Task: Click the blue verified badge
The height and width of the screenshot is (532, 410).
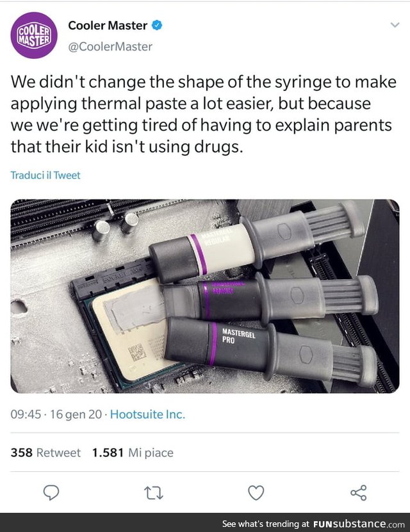Action: [156, 25]
